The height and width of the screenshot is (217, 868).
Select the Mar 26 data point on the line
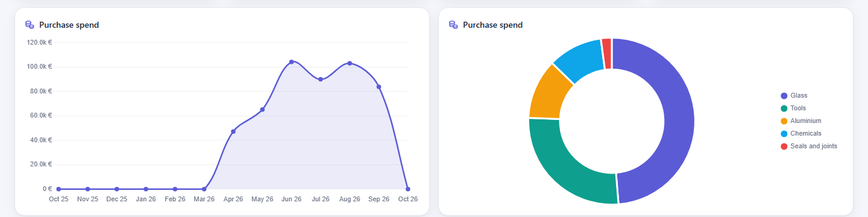pos(204,189)
